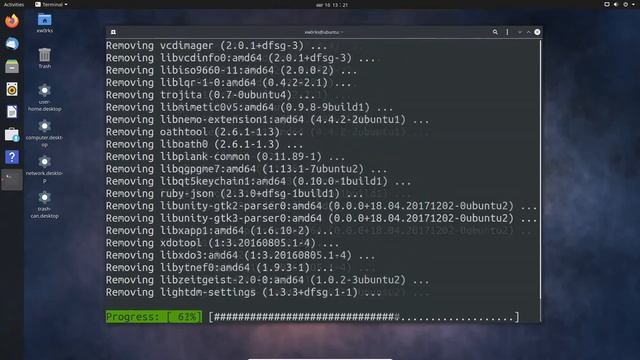Click the 'Removing vcdimager' line

(216, 46)
